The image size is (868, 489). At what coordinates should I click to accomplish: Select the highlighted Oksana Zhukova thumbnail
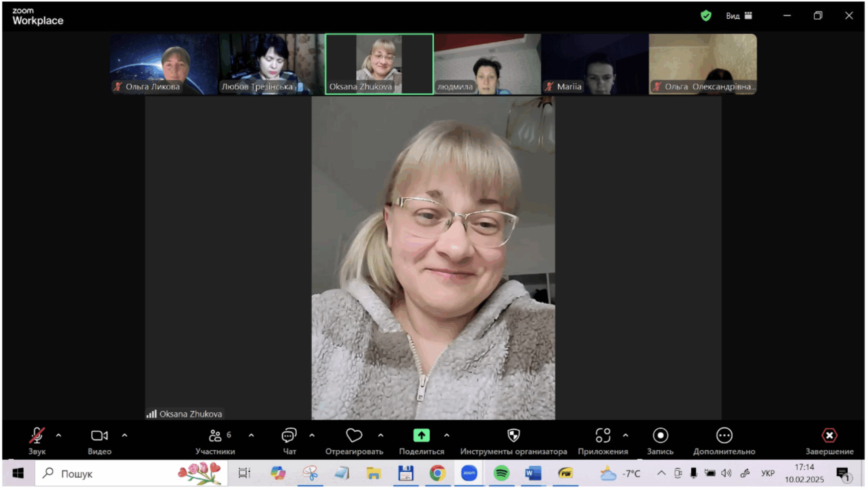tap(380, 64)
